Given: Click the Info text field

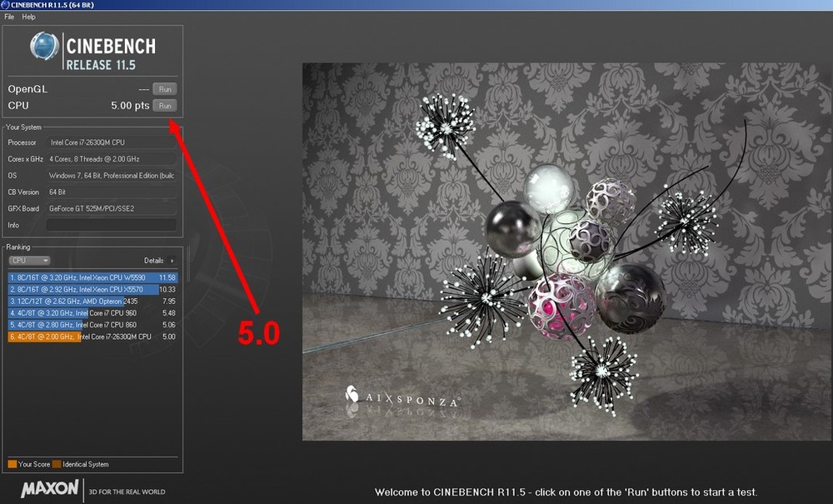Looking at the screenshot, I should (111, 225).
